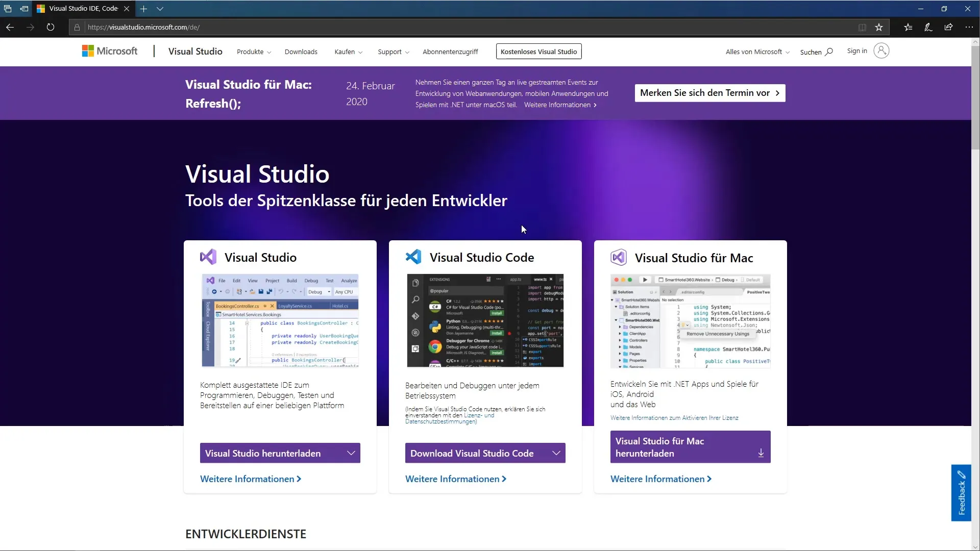Open Weitere Informationen under Visual Studio card
The width and height of the screenshot is (980, 551).
tap(251, 479)
